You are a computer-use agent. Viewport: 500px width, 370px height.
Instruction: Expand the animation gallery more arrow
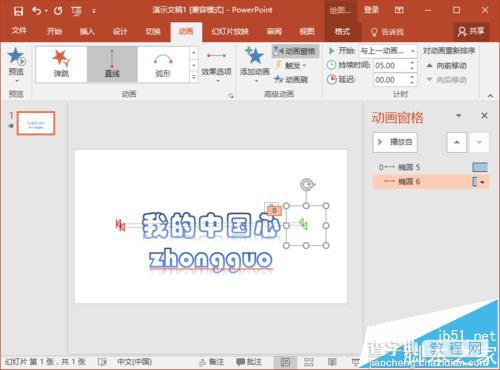194,77
